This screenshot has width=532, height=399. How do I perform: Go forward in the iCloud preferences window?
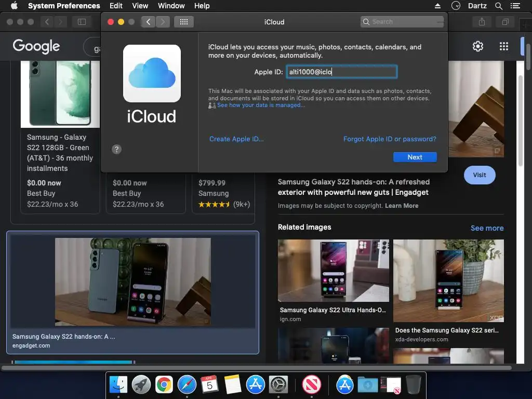pyautogui.click(x=163, y=22)
